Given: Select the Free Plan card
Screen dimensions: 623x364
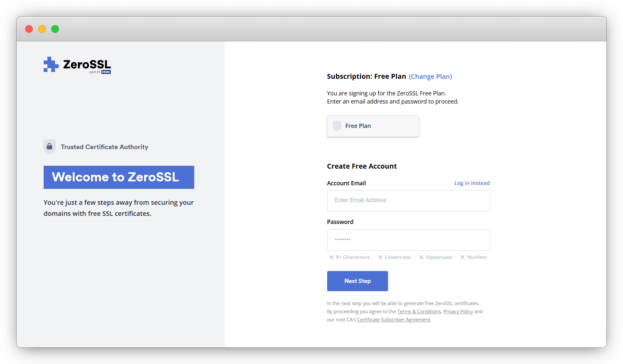Looking at the screenshot, I should tap(373, 126).
